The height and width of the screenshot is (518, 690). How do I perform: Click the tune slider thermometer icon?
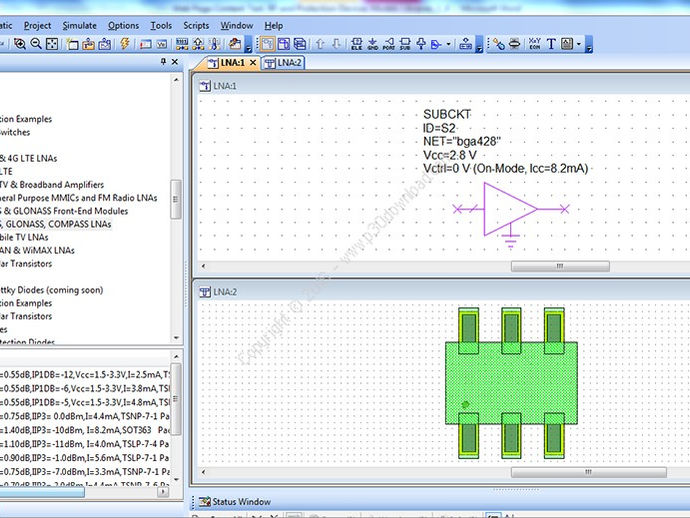click(215, 44)
